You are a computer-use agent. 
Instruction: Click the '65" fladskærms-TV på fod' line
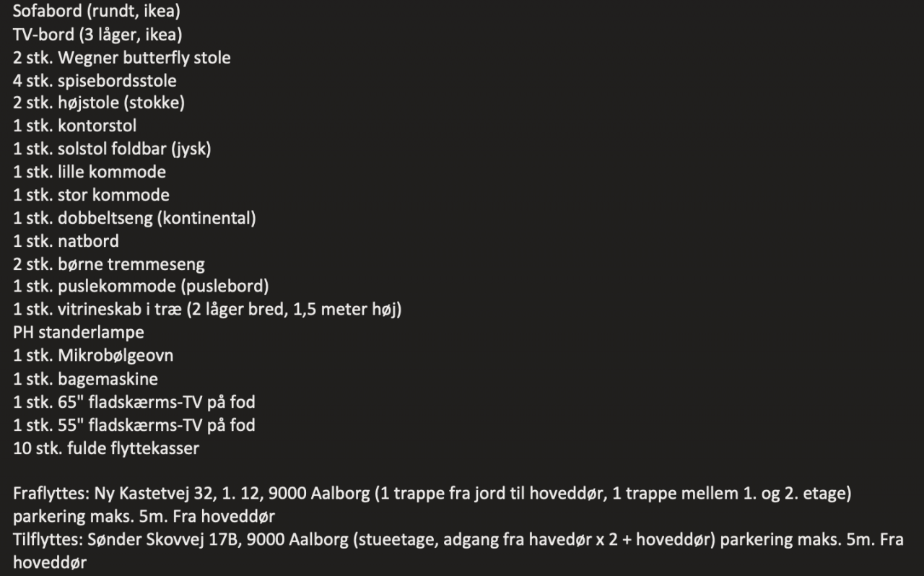coord(134,402)
